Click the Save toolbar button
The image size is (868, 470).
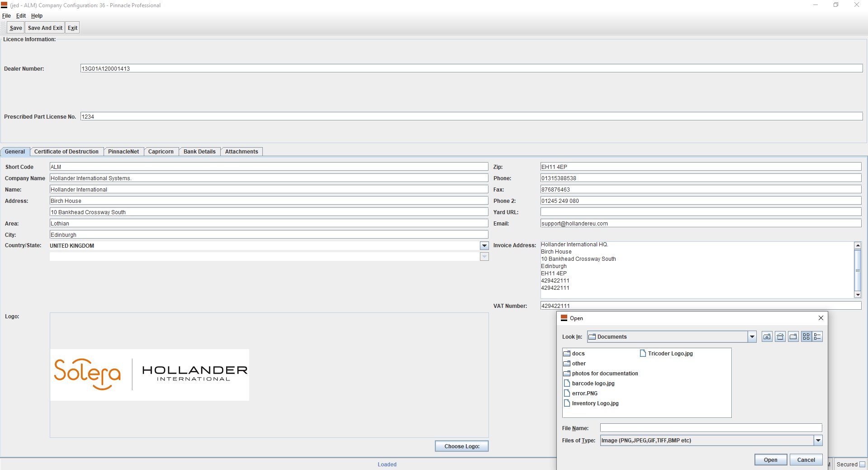point(16,28)
